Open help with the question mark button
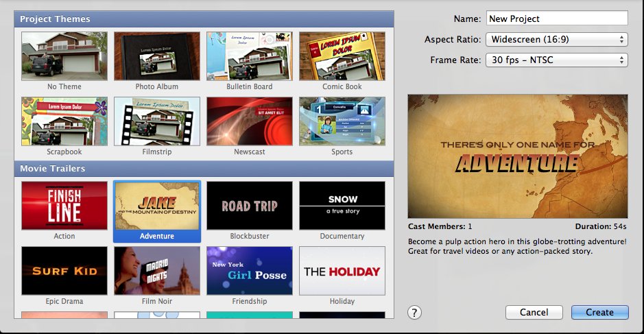The height and width of the screenshot is (334, 644). pos(414,313)
